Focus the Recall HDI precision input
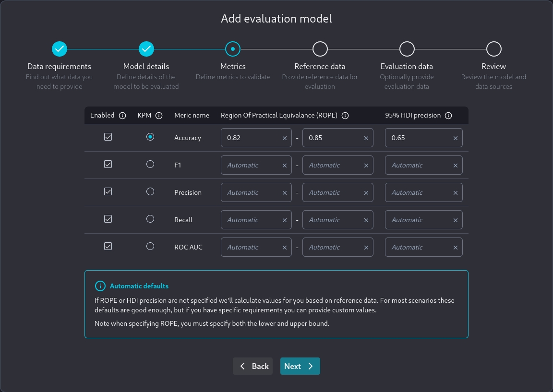 tap(419, 220)
